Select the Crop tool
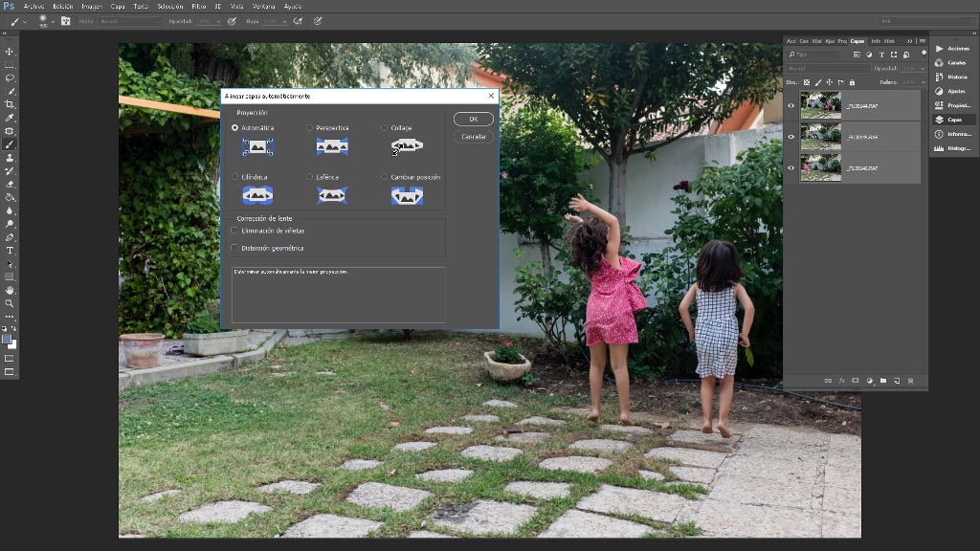Image resolution: width=980 pixels, height=551 pixels. [x=10, y=104]
